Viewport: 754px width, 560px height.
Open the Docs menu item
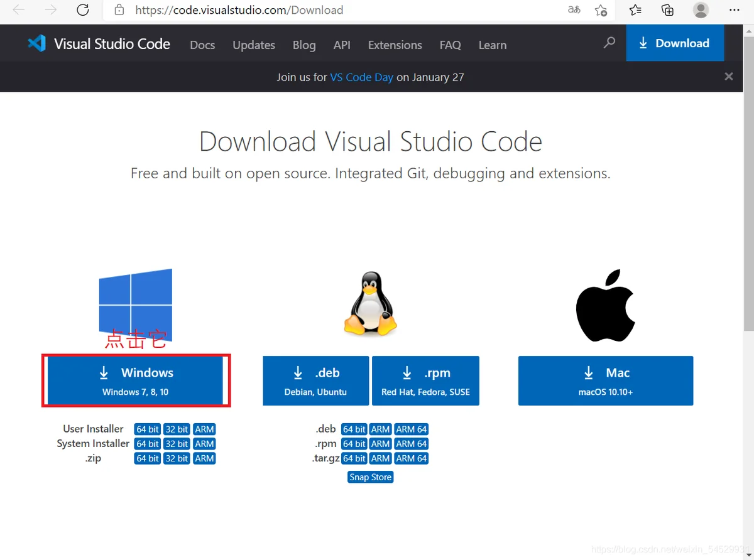202,45
